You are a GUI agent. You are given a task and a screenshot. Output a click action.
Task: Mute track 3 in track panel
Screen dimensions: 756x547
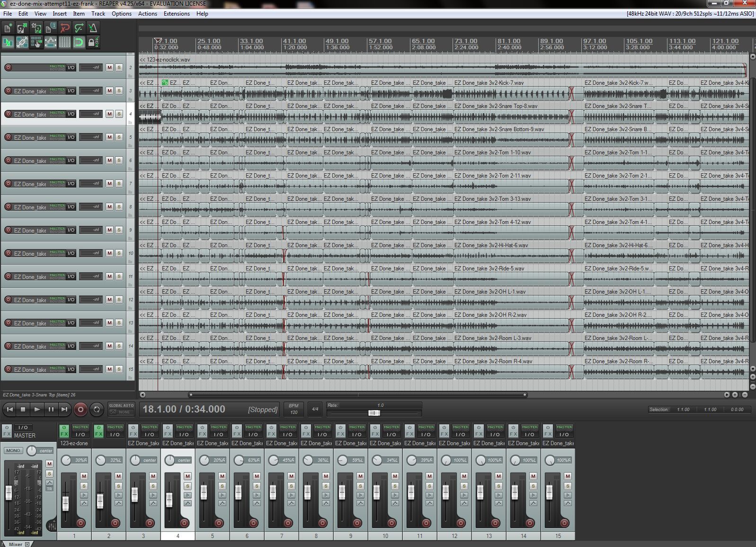pos(109,91)
